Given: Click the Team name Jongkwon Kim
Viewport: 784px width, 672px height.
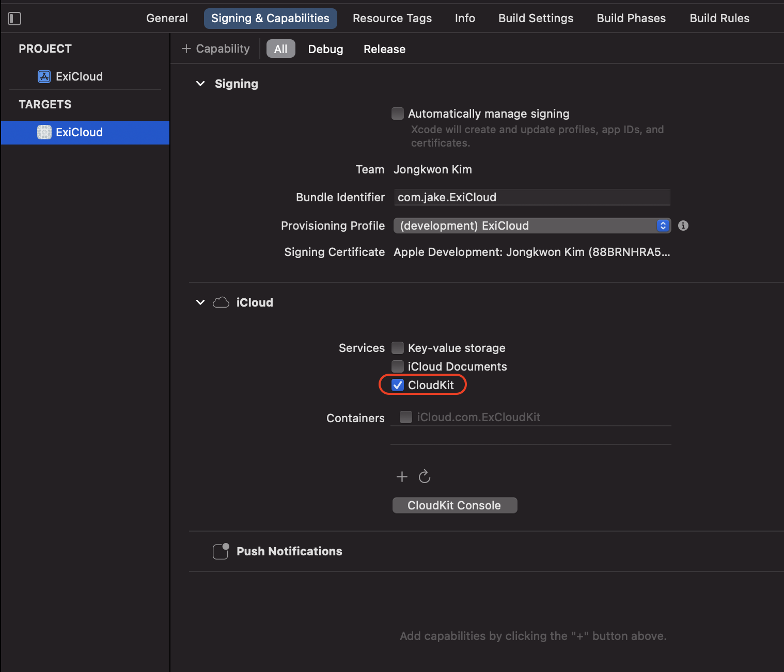Looking at the screenshot, I should point(433,169).
